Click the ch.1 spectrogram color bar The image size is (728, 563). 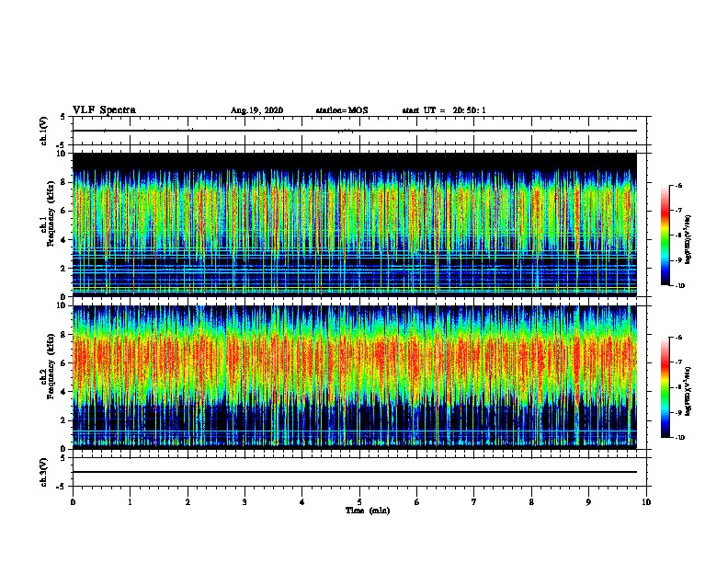[x=665, y=236]
